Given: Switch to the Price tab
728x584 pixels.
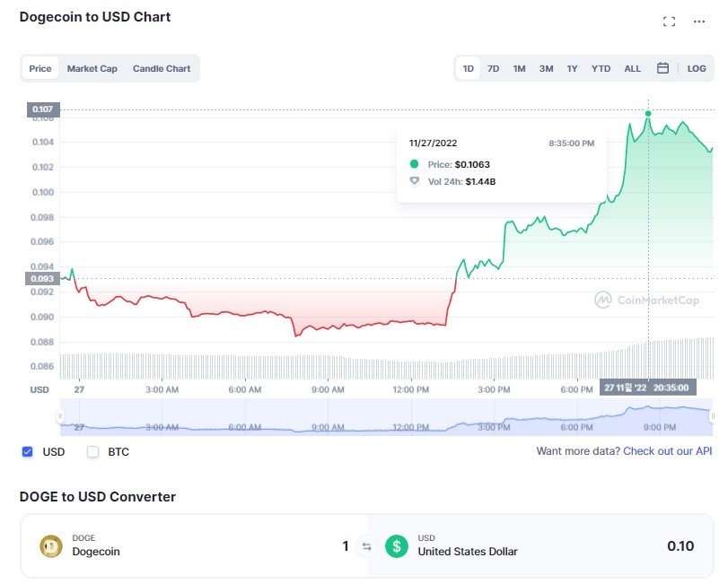Looking at the screenshot, I should click(40, 69).
